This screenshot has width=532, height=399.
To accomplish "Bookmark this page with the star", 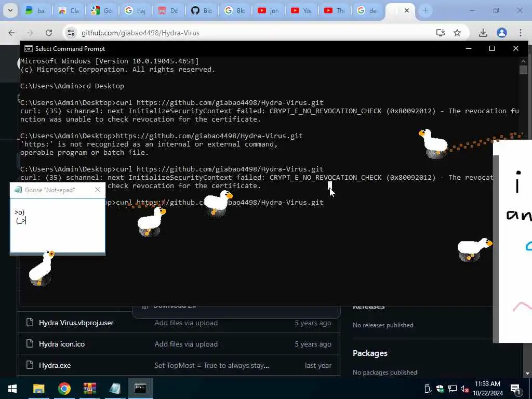I will 457,33.
